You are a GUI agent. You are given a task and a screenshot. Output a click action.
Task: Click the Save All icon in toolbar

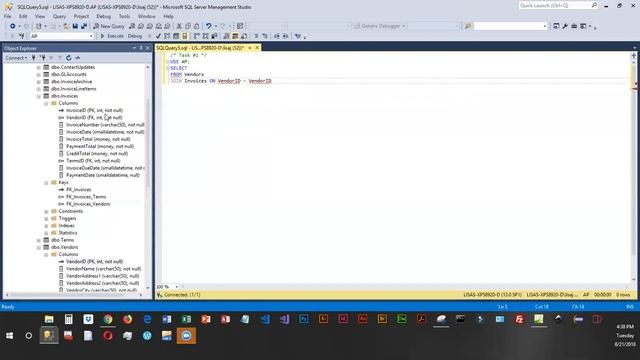pos(84,26)
